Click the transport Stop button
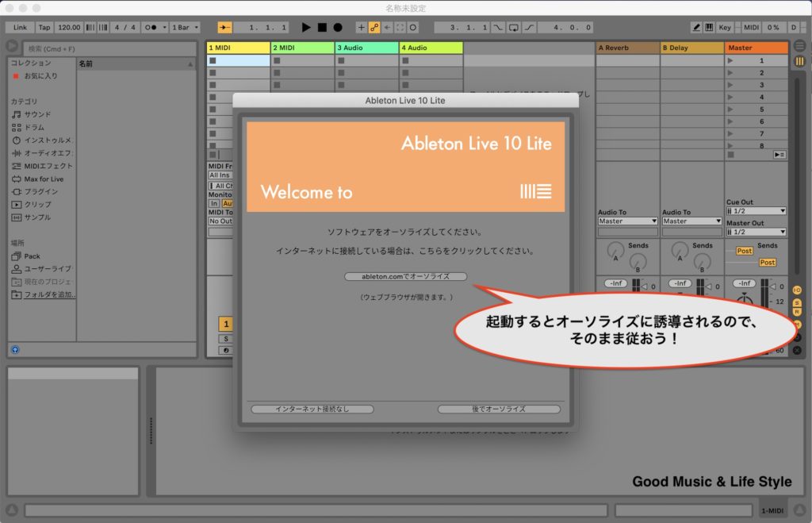812x523 pixels. coord(322,28)
